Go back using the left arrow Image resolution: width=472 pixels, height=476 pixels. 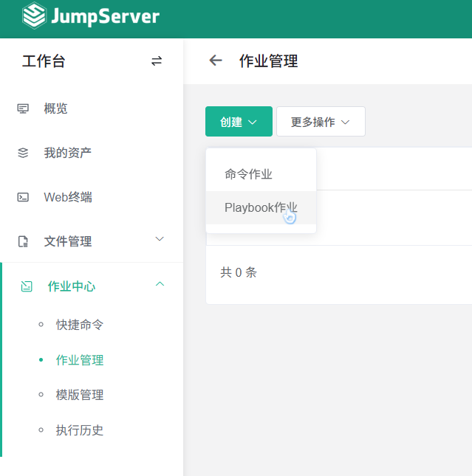coord(216,61)
